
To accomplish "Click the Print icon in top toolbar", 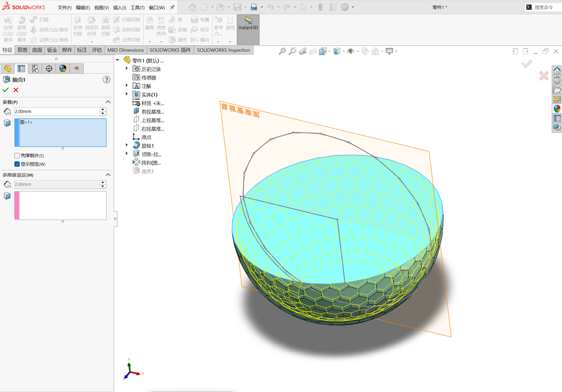I will point(254,7).
